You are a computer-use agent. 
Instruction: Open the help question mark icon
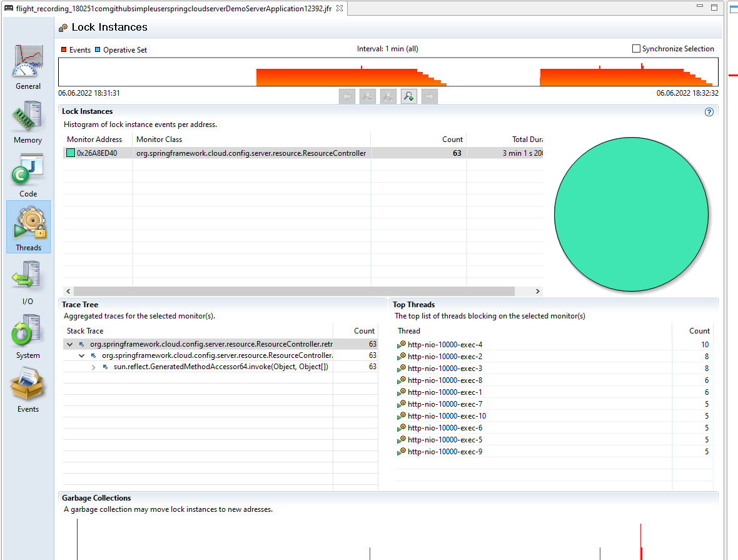[709, 112]
